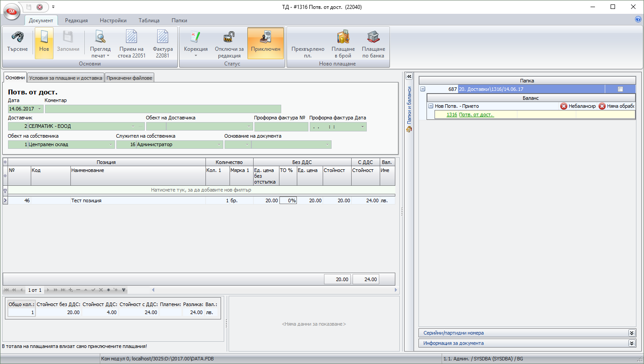This screenshot has height=364, width=644.
Task: Click the Корекция correction icon
Action: [196, 37]
